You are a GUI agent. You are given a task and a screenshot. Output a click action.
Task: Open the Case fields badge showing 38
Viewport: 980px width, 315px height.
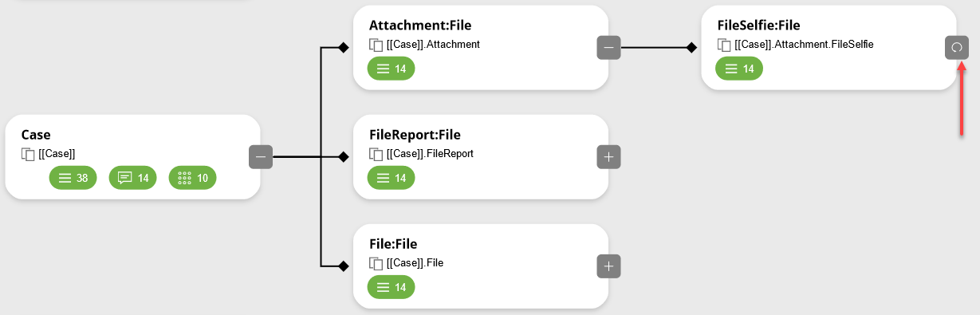click(73, 178)
